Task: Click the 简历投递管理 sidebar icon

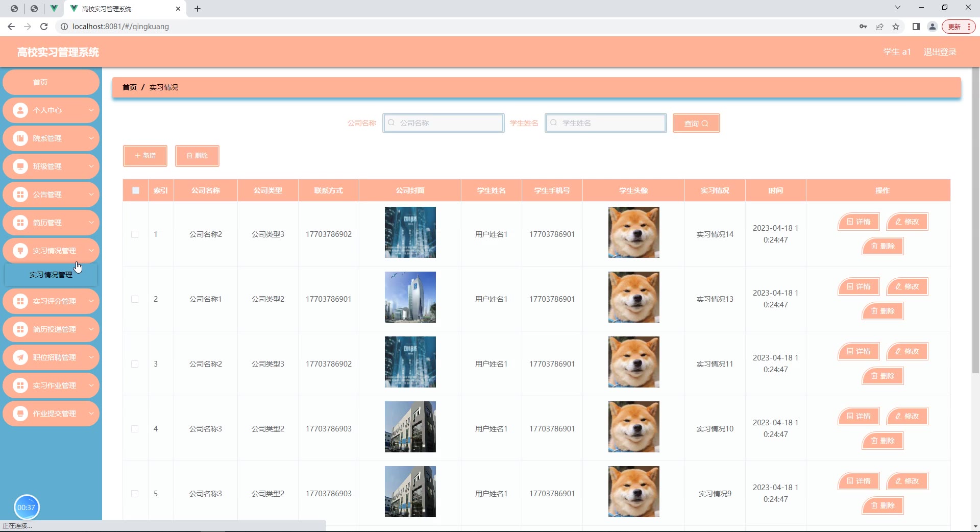Action: point(20,329)
